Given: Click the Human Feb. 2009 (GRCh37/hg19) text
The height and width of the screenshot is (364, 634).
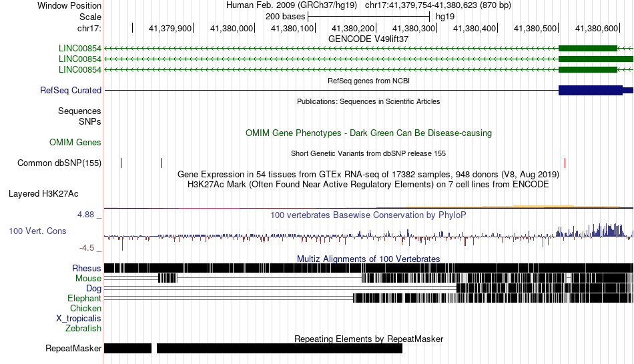Looking at the screenshot, I should point(292,5).
